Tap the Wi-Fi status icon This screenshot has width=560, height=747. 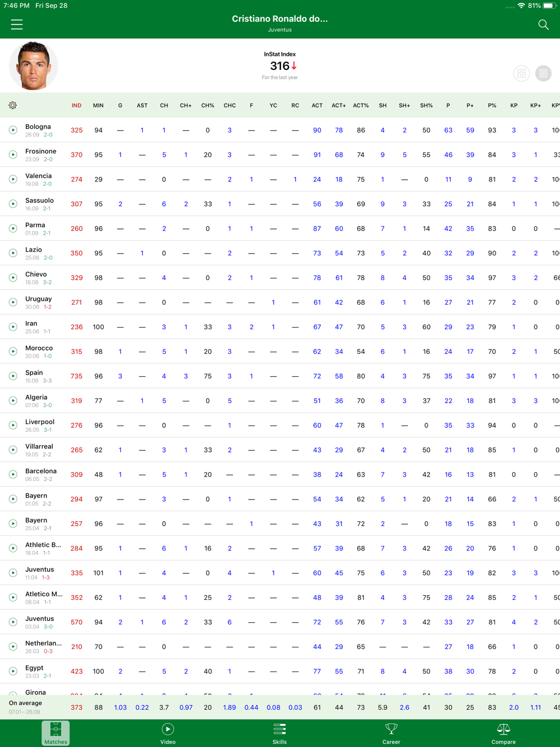521,6
